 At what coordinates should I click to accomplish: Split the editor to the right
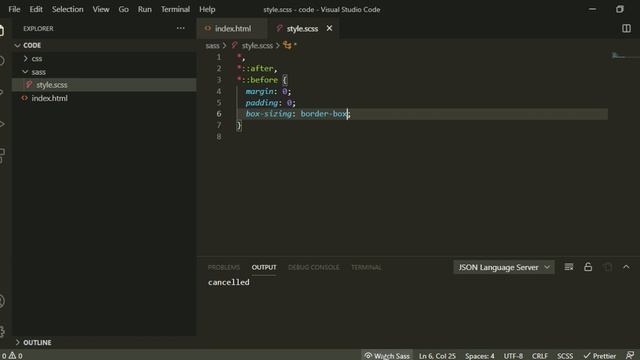pos(626,28)
